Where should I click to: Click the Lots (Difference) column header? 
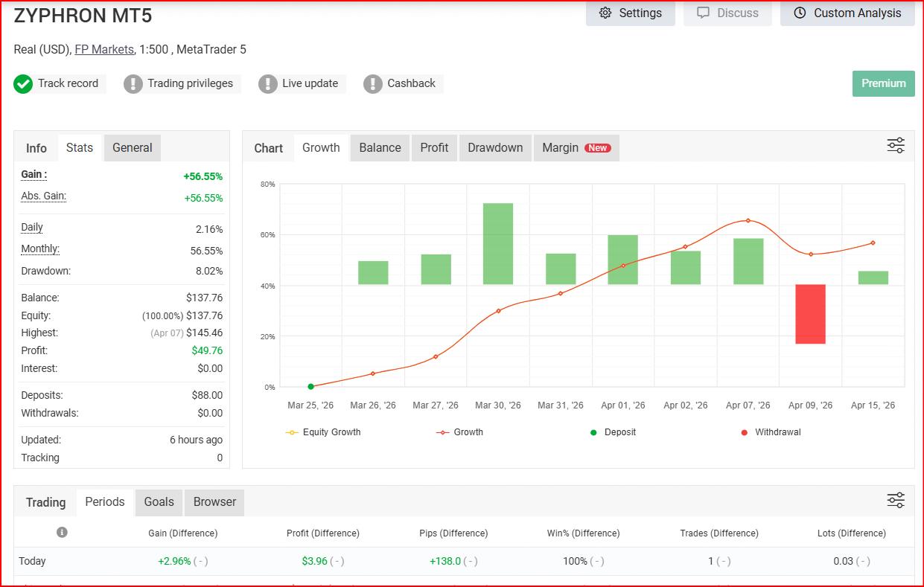(x=852, y=533)
